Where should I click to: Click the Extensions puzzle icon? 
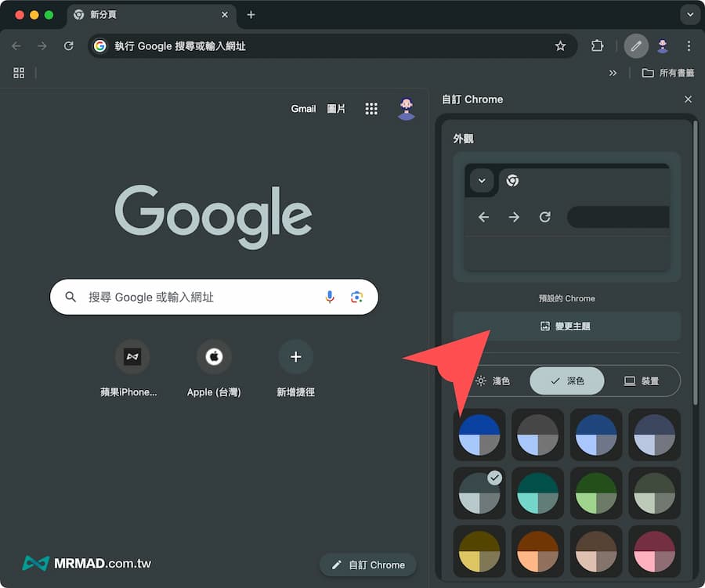[597, 46]
